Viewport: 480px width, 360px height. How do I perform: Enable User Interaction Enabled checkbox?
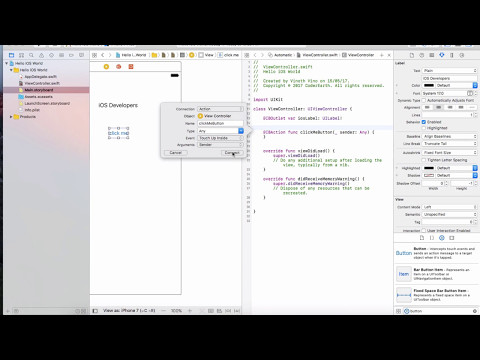click(424, 230)
